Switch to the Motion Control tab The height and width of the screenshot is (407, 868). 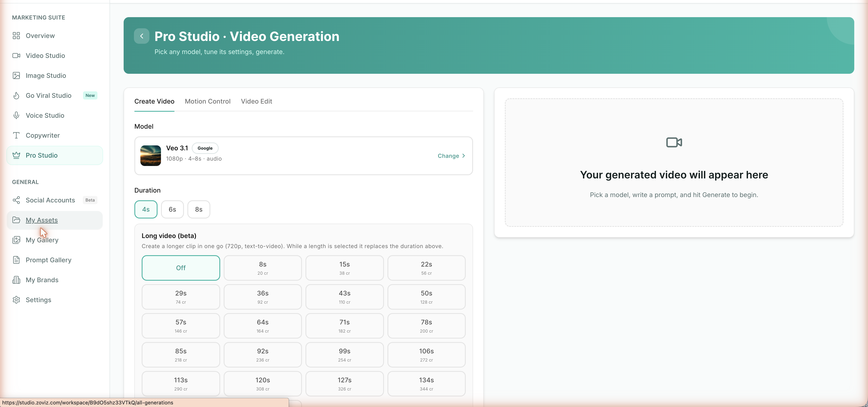(x=208, y=101)
